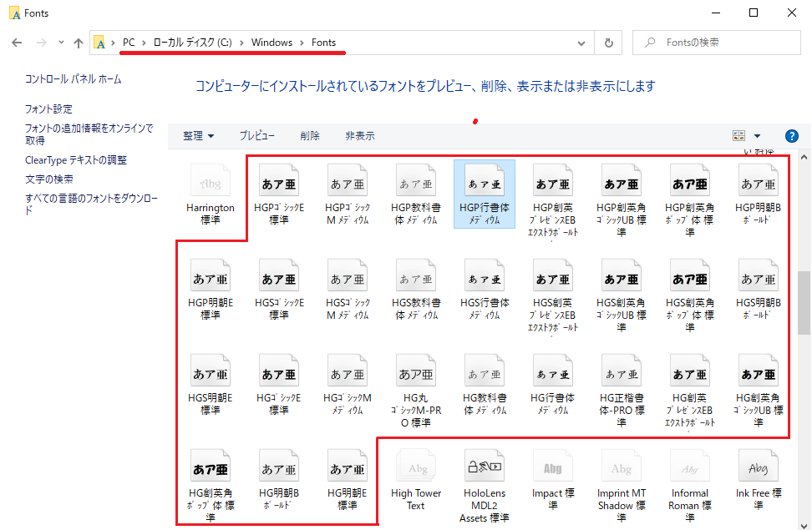Select the HG明朝B ボールド font icon
The width and height of the screenshot is (812, 530).
pos(279,467)
